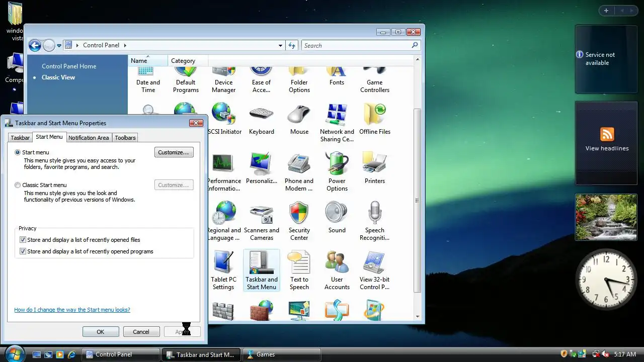Open iSCSI Initiator icon
The image size is (644, 362).
(x=224, y=119)
